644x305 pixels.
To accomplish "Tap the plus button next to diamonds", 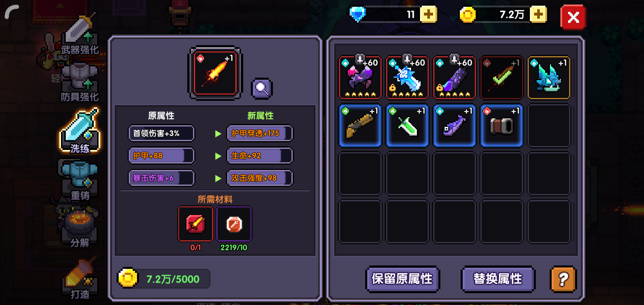I will tap(428, 14).
